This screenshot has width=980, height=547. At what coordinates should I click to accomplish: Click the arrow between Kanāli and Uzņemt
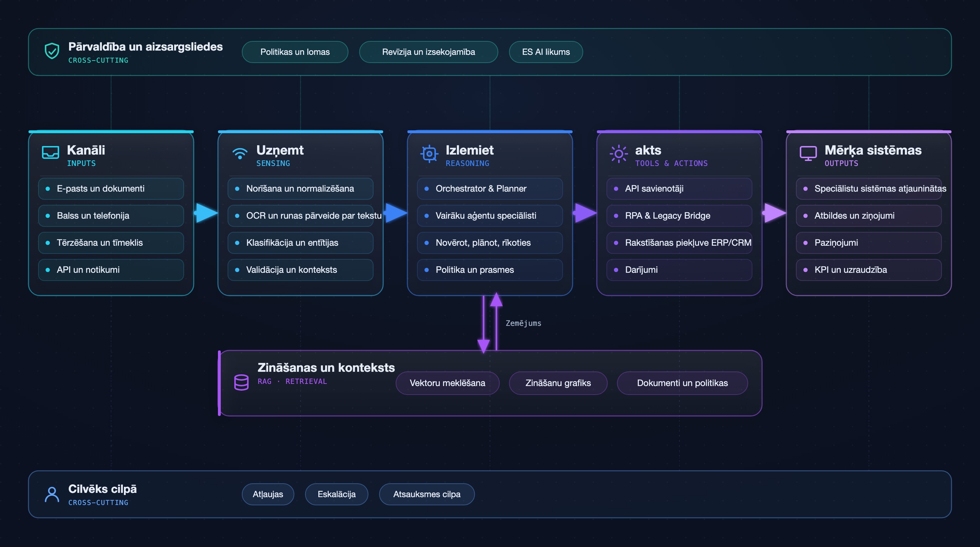click(206, 213)
